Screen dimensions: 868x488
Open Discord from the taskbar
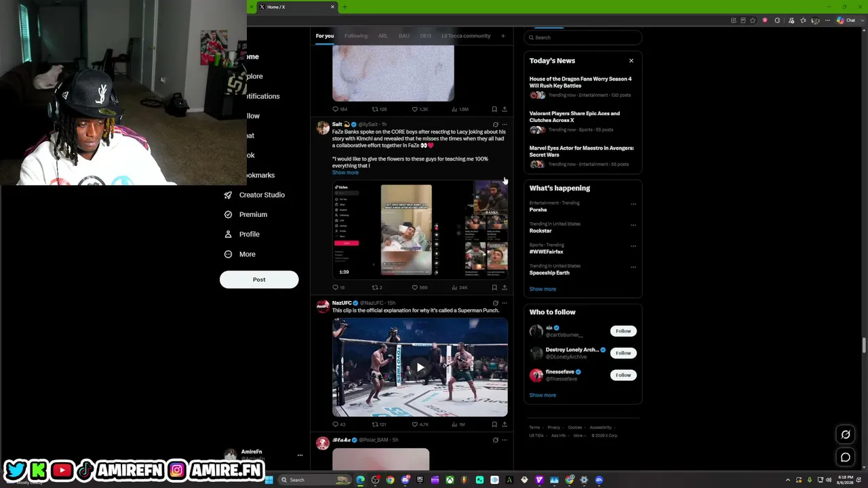[x=405, y=480]
